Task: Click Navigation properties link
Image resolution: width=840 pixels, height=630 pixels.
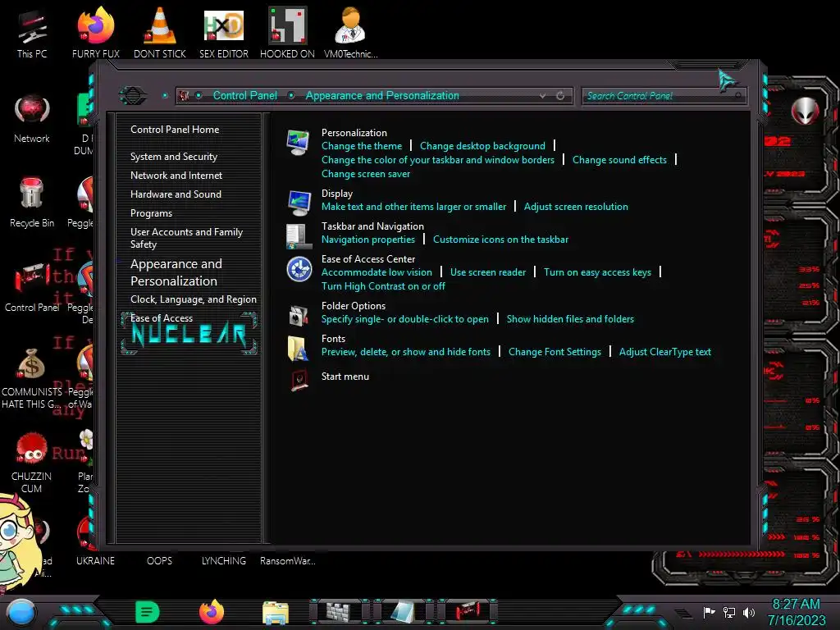Action: pyautogui.click(x=368, y=239)
